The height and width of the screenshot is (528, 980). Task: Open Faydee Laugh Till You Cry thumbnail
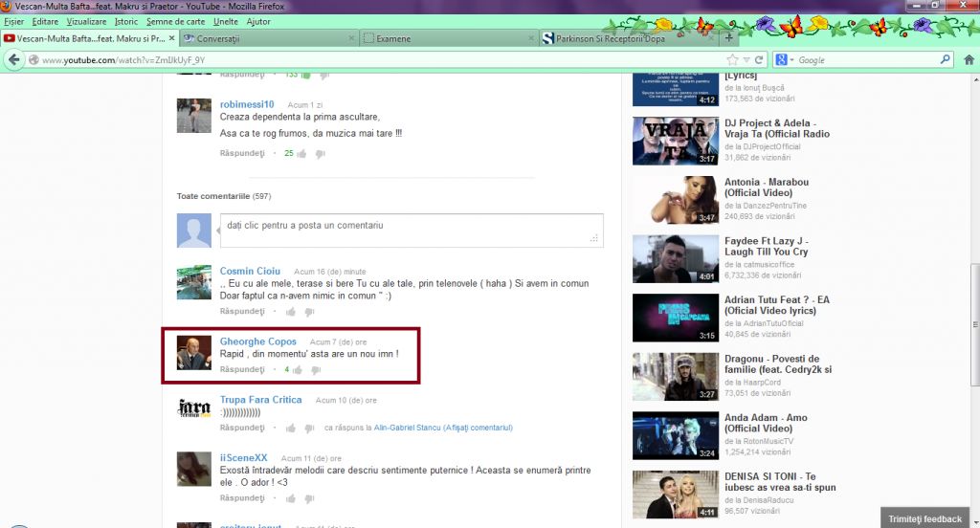(676, 258)
